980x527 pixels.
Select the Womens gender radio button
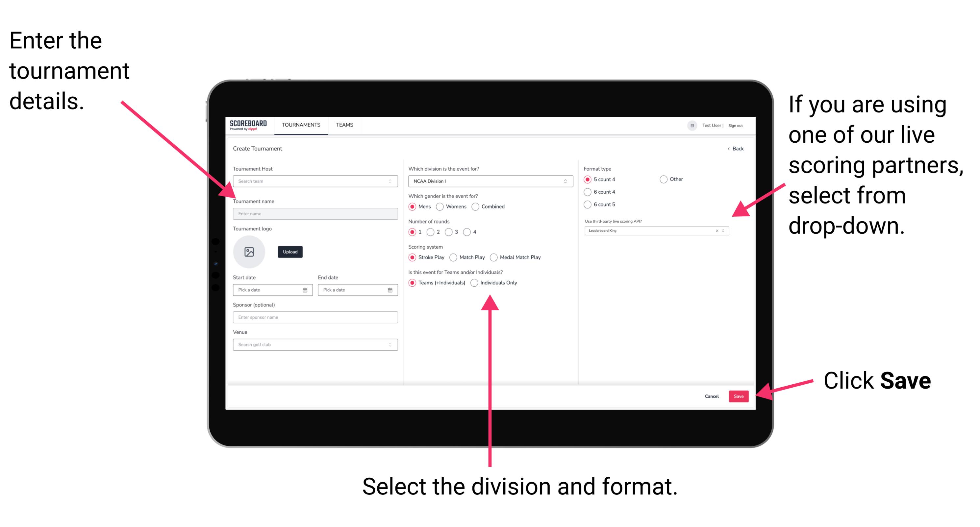pyautogui.click(x=440, y=207)
